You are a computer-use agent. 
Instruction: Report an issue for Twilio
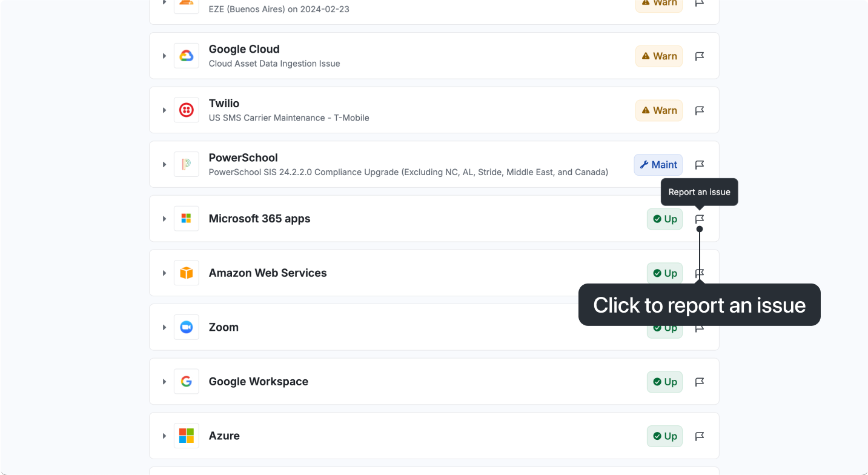tap(700, 111)
